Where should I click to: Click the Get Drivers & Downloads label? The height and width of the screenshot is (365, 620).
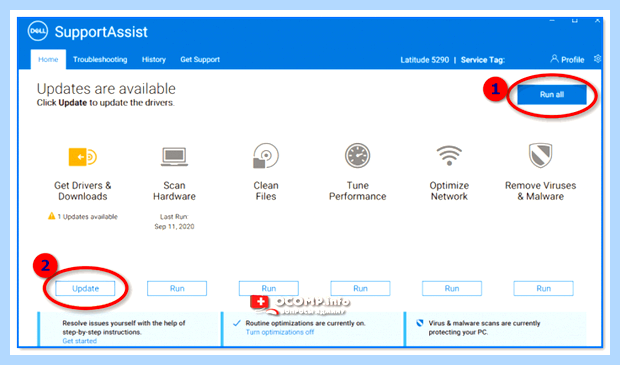click(83, 191)
